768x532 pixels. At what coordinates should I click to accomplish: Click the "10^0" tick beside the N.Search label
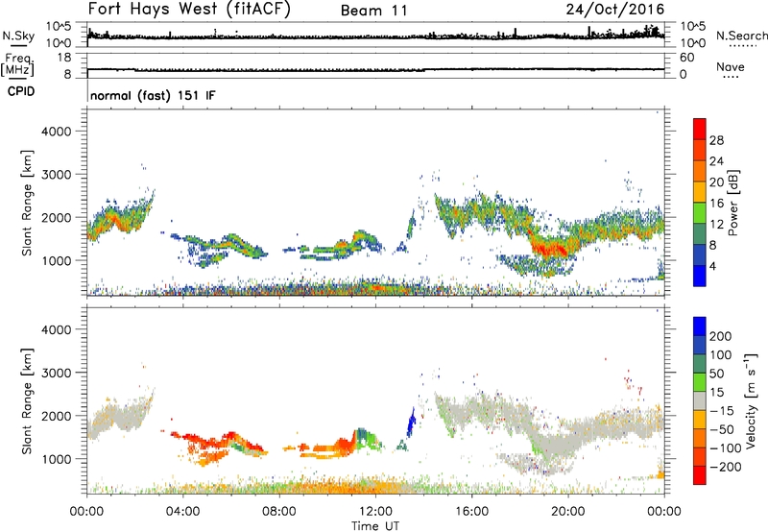pyautogui.click(x=693, y=43)
